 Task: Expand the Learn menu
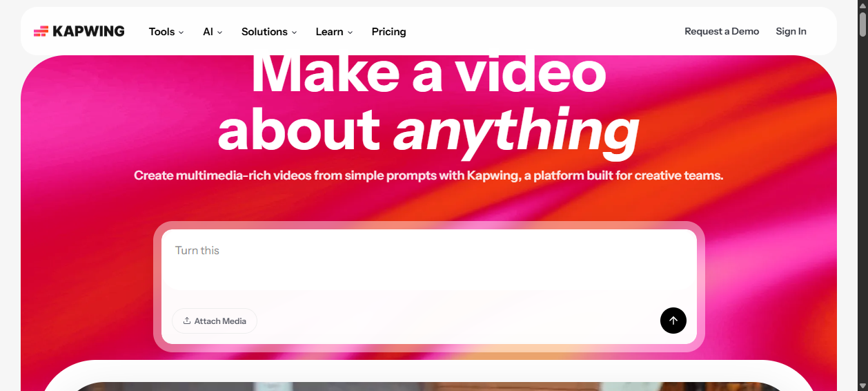tap(334, 32)
